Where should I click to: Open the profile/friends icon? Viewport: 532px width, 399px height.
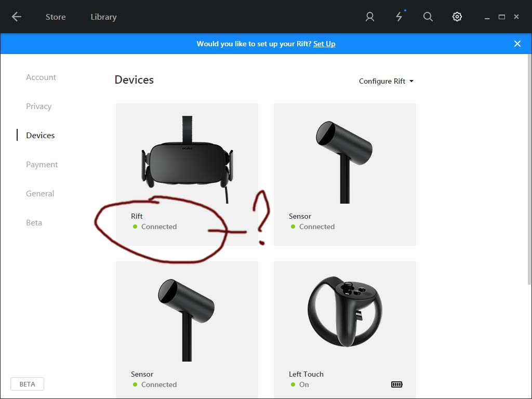click(370, 17)
